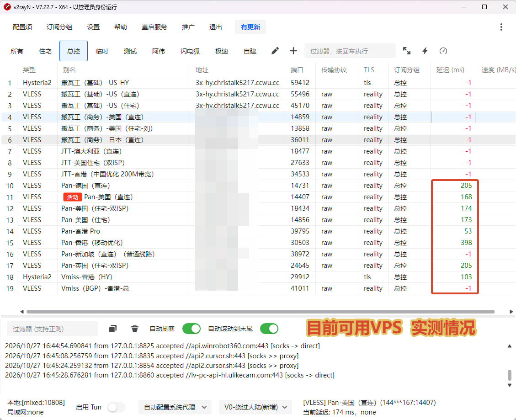
Task: Select row Vmiss-香港（HY）
Action: (x=258, y=277)
